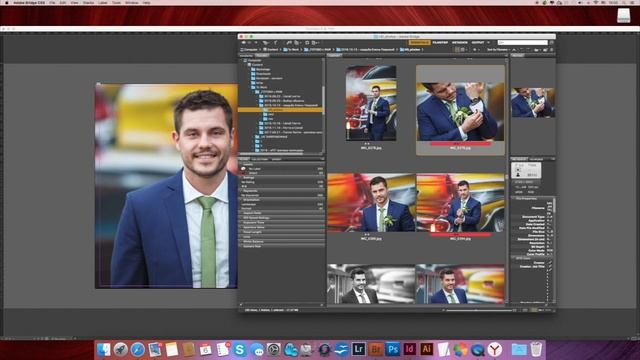Click the delete item trash icon in Bridge
Viewport: 640px width, 360px height.
[x=551, y=50]
